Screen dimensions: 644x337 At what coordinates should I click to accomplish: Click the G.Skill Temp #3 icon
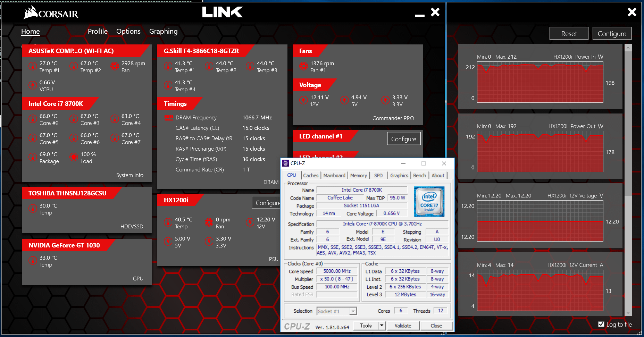tap(250, 66)
